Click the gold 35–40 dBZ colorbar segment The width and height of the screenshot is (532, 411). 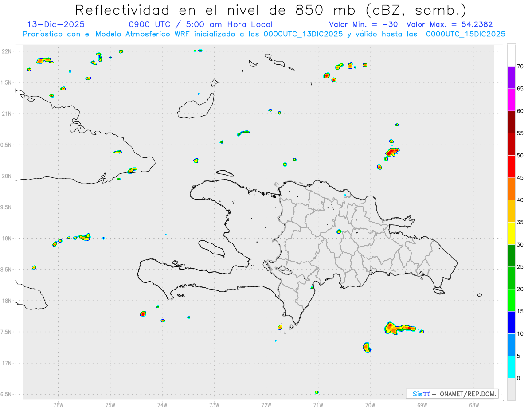tap(511, 211)
